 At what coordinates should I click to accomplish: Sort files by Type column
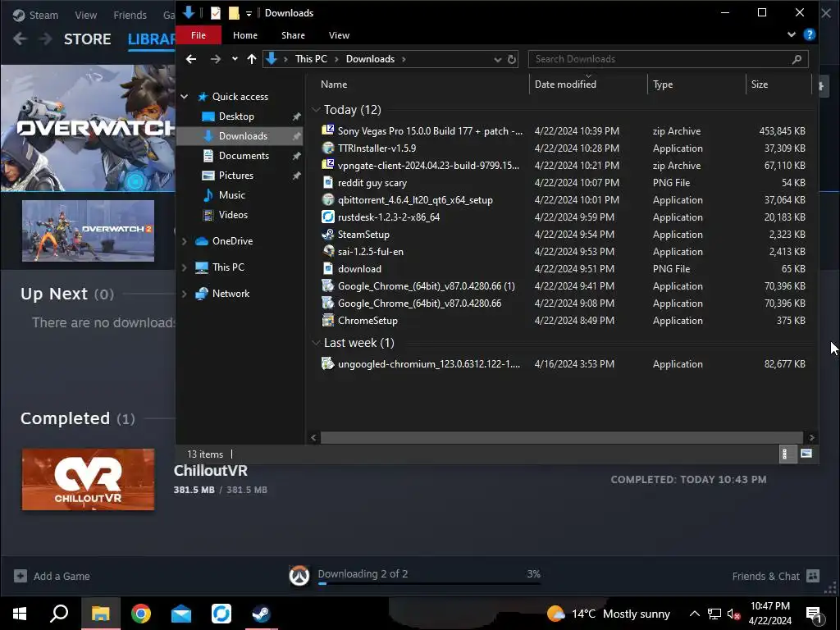tap(696, 84)
